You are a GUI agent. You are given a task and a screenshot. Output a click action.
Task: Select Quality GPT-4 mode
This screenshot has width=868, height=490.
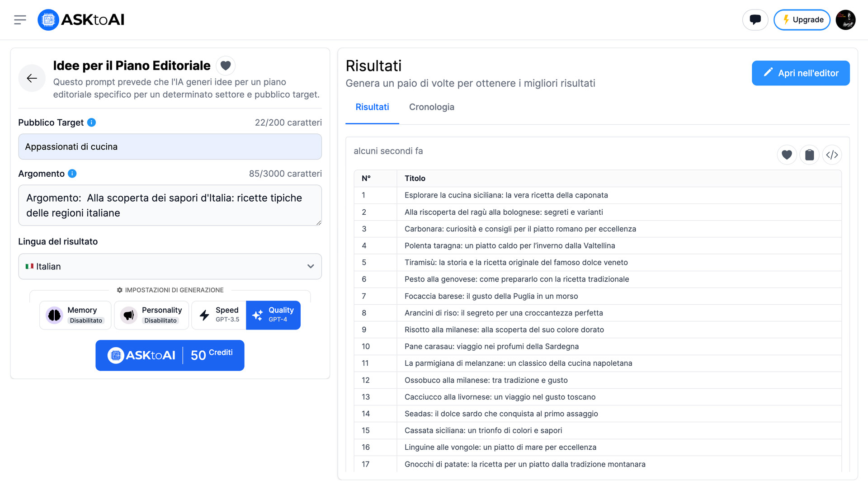(273, 315)
